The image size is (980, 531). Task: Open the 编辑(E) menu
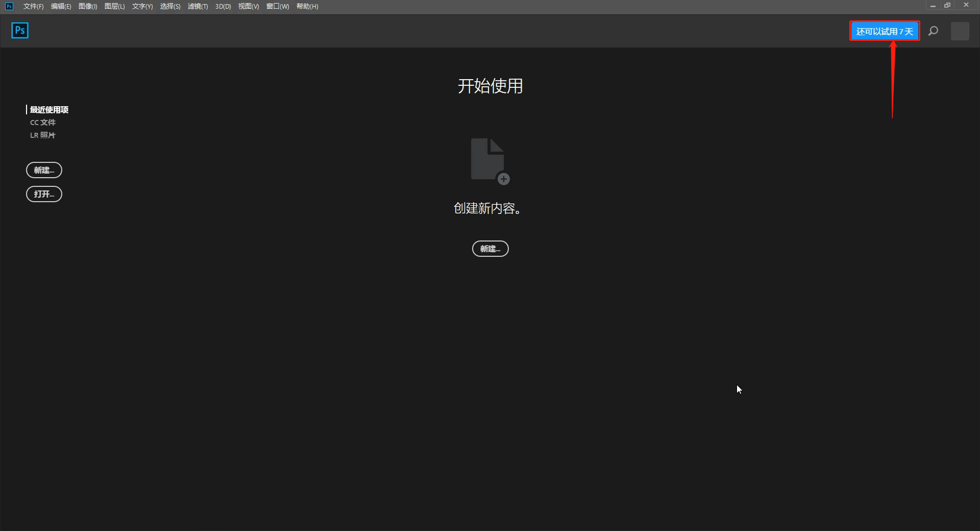(x=61, y=7)
